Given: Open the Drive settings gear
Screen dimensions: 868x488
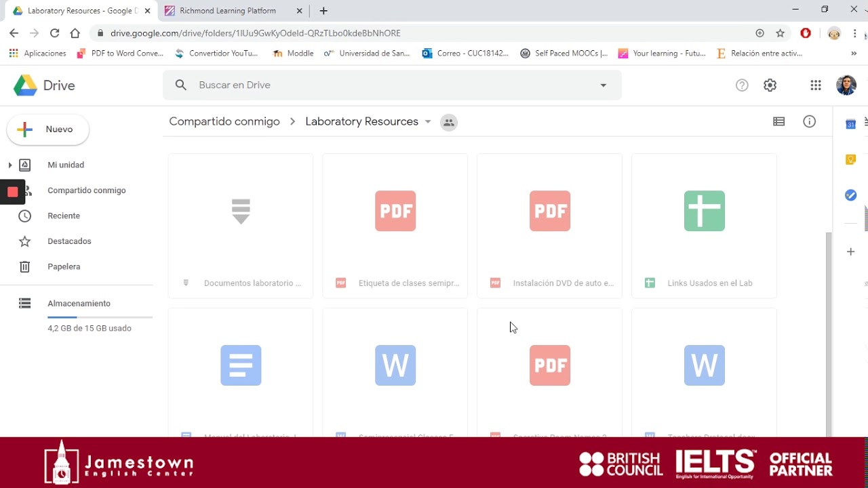Looking at the screenshot, I should [x=770, y=85].
